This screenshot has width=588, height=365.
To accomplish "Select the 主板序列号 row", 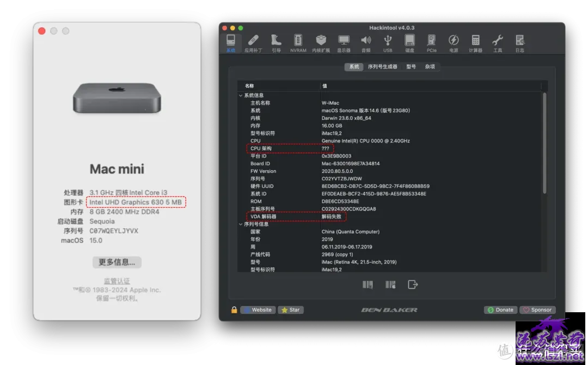I will 390,209.
